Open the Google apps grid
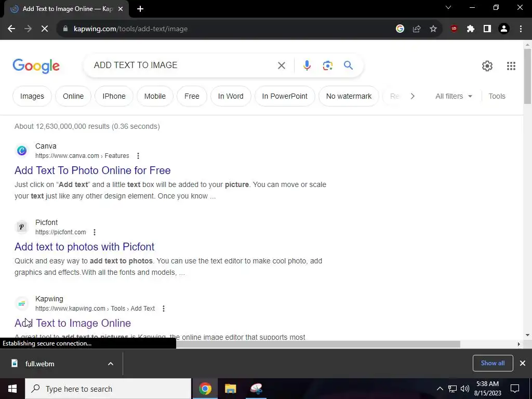 coord(511,66)
